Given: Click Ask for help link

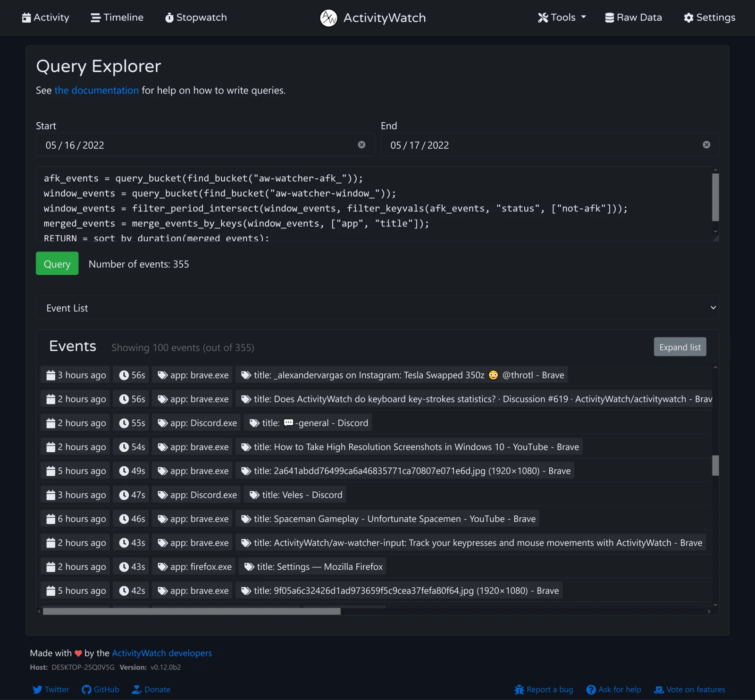Looking at the screenshot, I should [614, 690].
